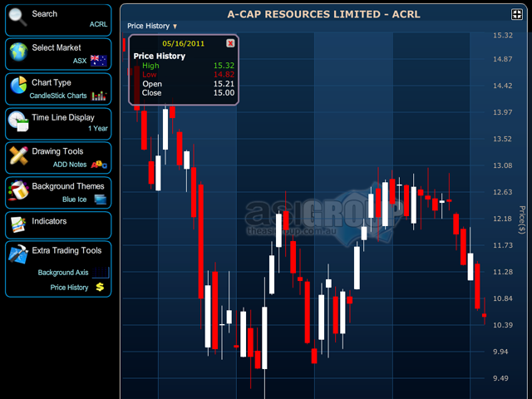The width and height of the screenshot is (532, 399).
Task: Click the Australian flag ASX icon
Action: tap(99, 61)
